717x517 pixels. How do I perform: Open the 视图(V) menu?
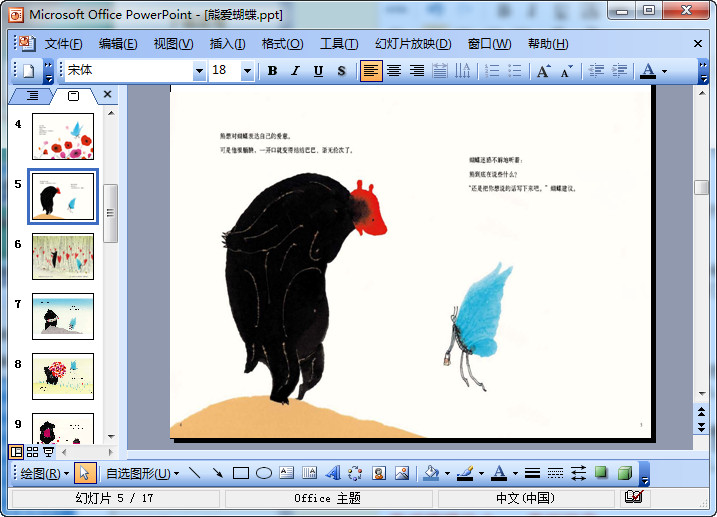(x=173, y=44)
